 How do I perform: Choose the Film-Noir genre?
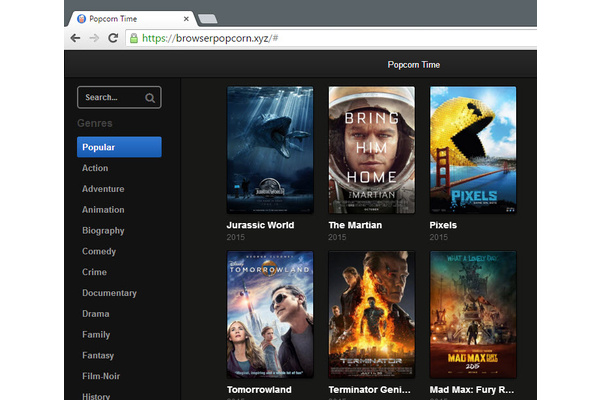tap(101, 376)
